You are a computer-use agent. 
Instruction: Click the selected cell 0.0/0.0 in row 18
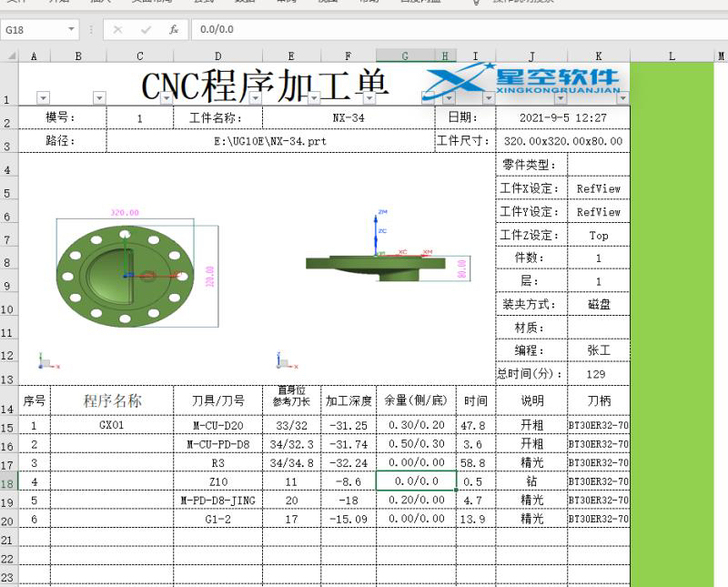(x=416, y=481)
